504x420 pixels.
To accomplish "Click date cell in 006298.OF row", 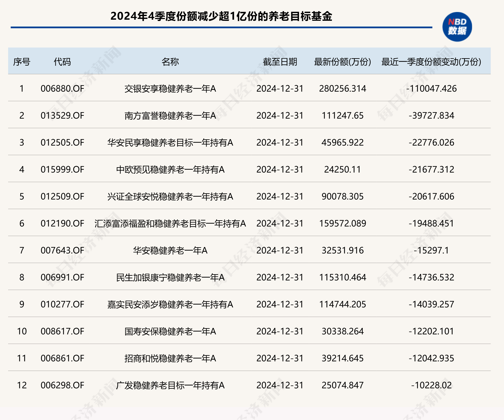I will click(x=280, y=385).
